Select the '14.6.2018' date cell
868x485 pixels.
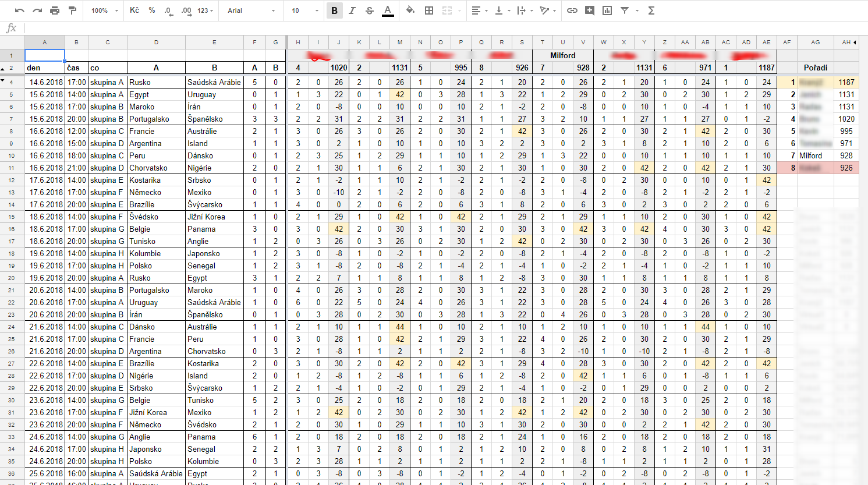coord(45,82)
